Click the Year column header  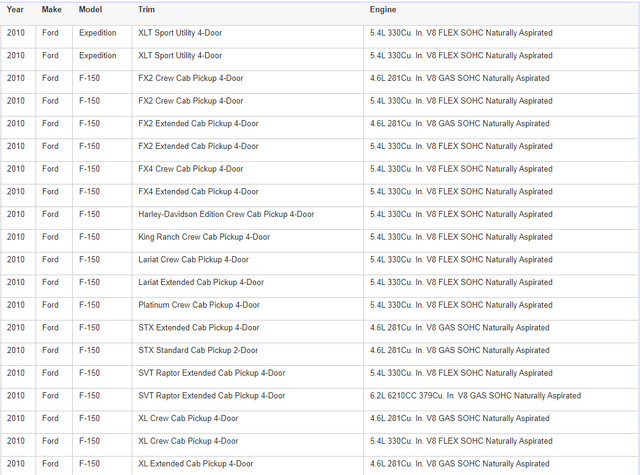(x=15, y=9)
